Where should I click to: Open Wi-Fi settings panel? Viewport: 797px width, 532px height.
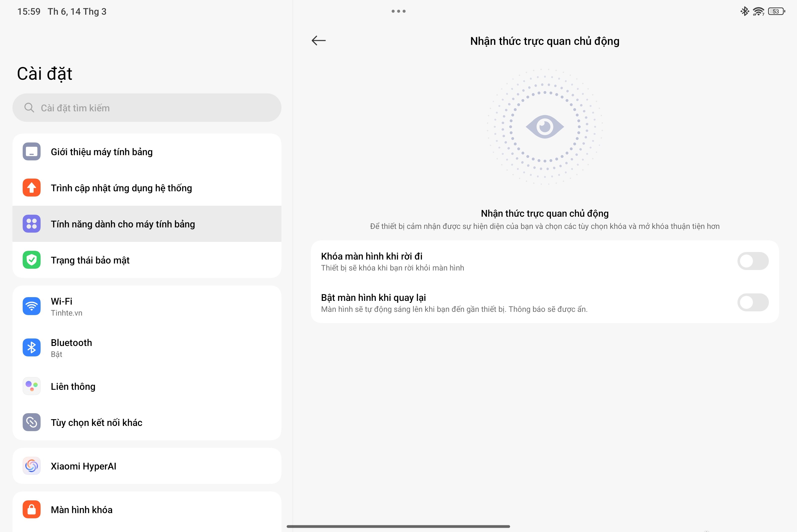click(147, 306)
